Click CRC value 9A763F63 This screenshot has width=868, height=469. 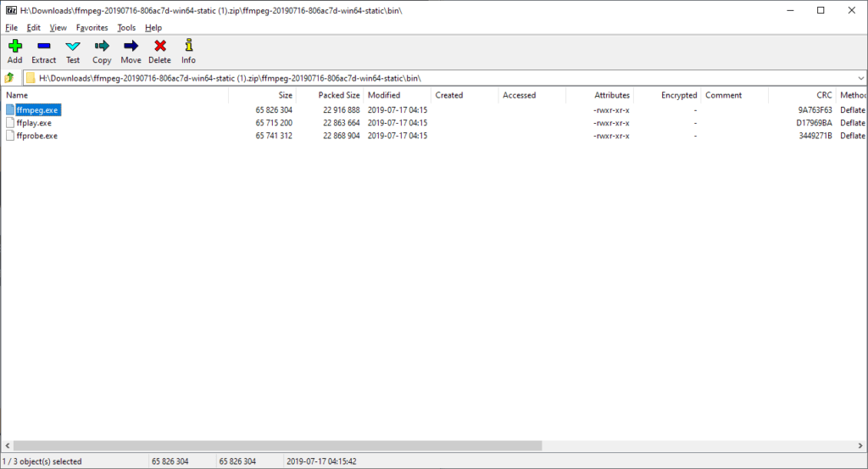coord(815,110)
